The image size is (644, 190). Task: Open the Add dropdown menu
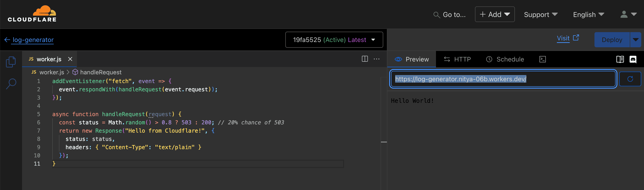click(x=494, y=14)
